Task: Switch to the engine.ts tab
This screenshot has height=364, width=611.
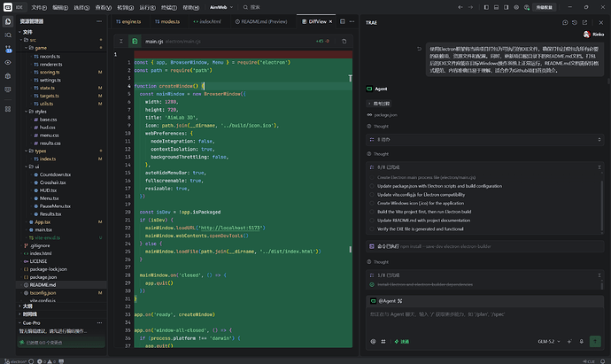Action: pyautogui.click(x=128, y=21)
